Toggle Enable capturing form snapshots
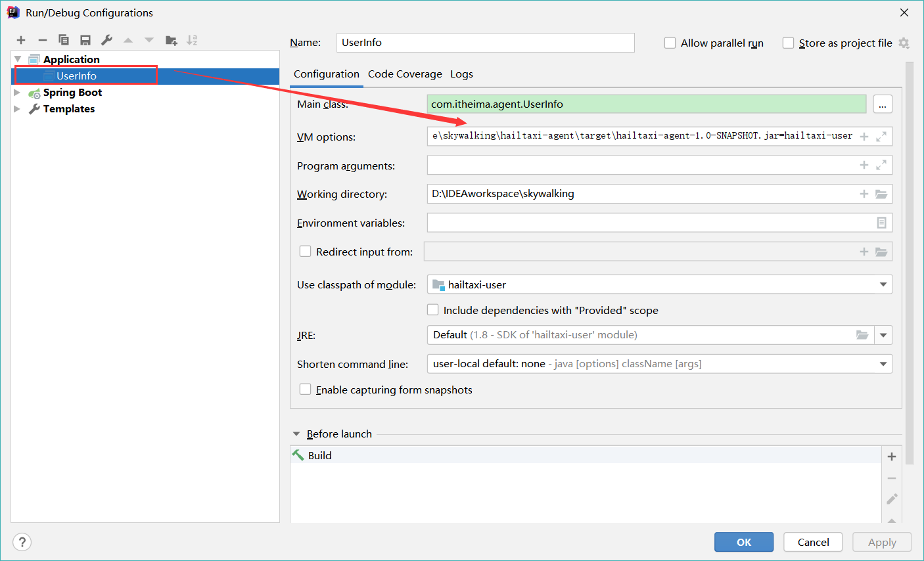 pos(305,389)
